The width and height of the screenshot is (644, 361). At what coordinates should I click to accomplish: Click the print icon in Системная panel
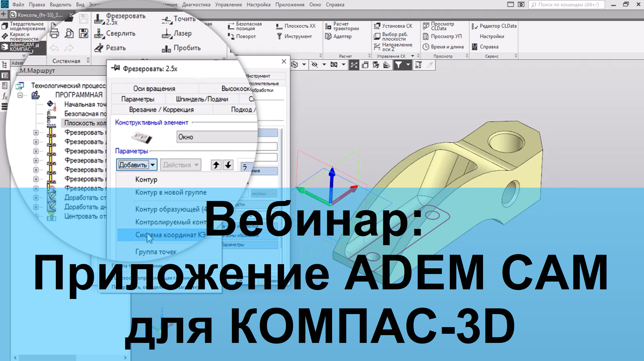pyautogui.click(x=54, y=33)
